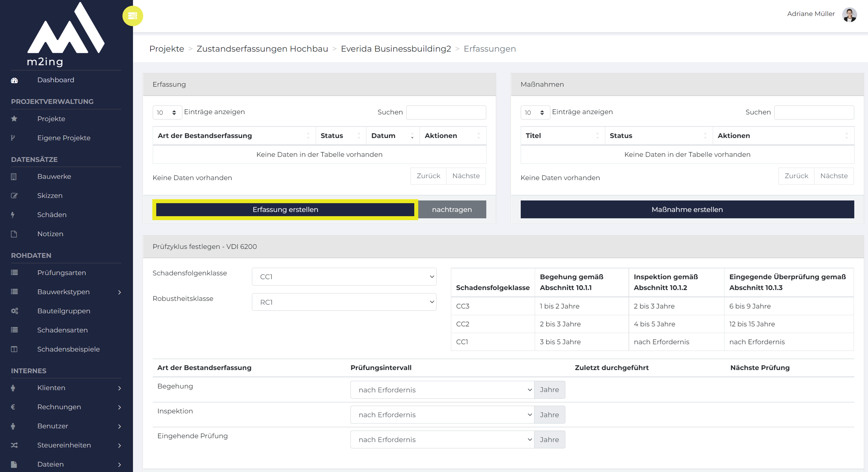Screen dimensions: 868x472
Task: Click the list icon beside Prüfungsarten
Action: (x=14, y=273)
